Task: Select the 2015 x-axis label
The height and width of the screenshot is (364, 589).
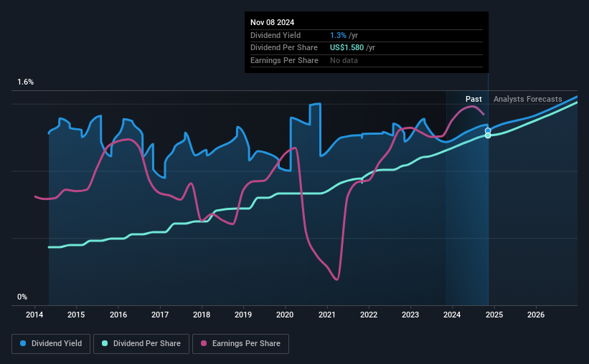Action: pos(76,315)
